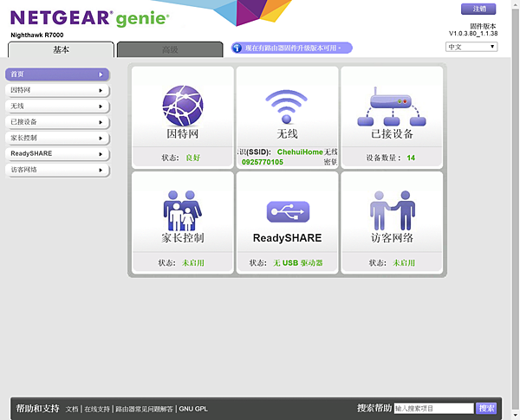This screenshot has width=520, height=420.
Task: Open the 路由器常见问题解答 FAQ link
Action: point(144,409)
